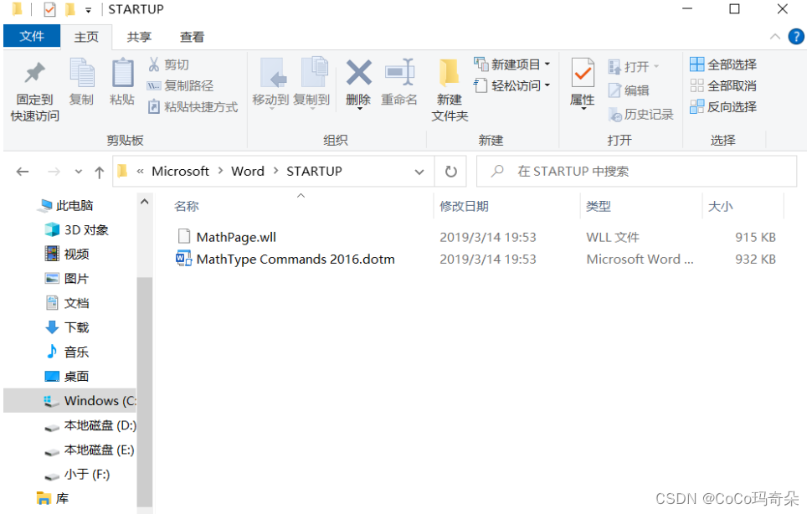Collapse the ribbon with the chevron

pyautogui.click(x=774, y=37)
